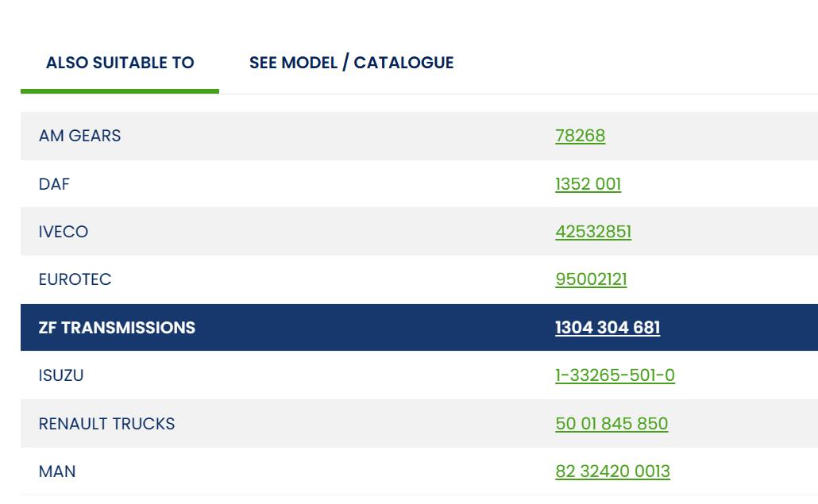Click the ISUZU brand label

(x=60, y=375)
